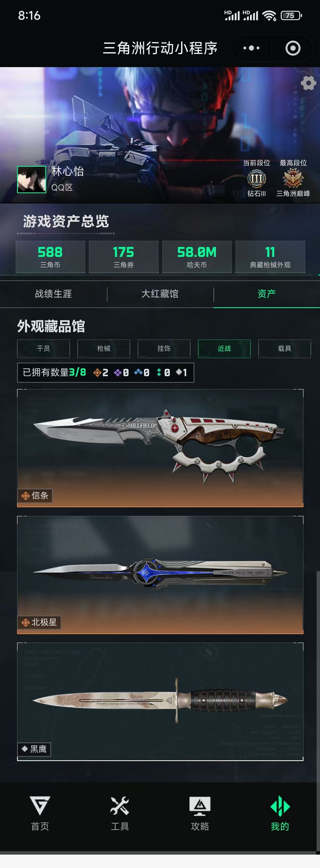The width and height of the screenshot is (320, 868).
Task: Filter collection by 枪械
Action: point(103,348)
